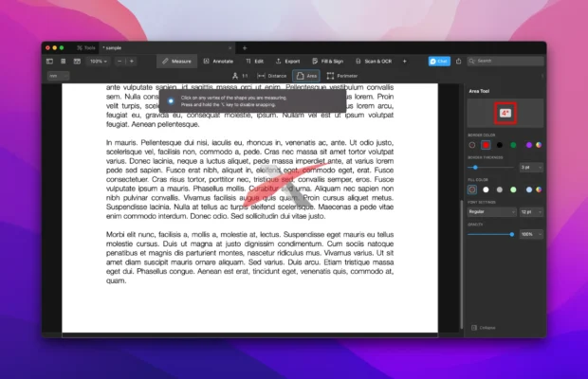Select the Perimeter measuring tool

342,76
